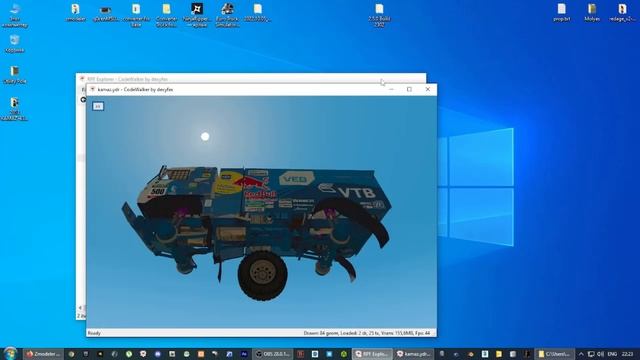Image resolution: width=640 pixels, height=360 pixels.
Task: Maximize the kamaz.ydr CodeWalker window
Action: coord(409,89)
